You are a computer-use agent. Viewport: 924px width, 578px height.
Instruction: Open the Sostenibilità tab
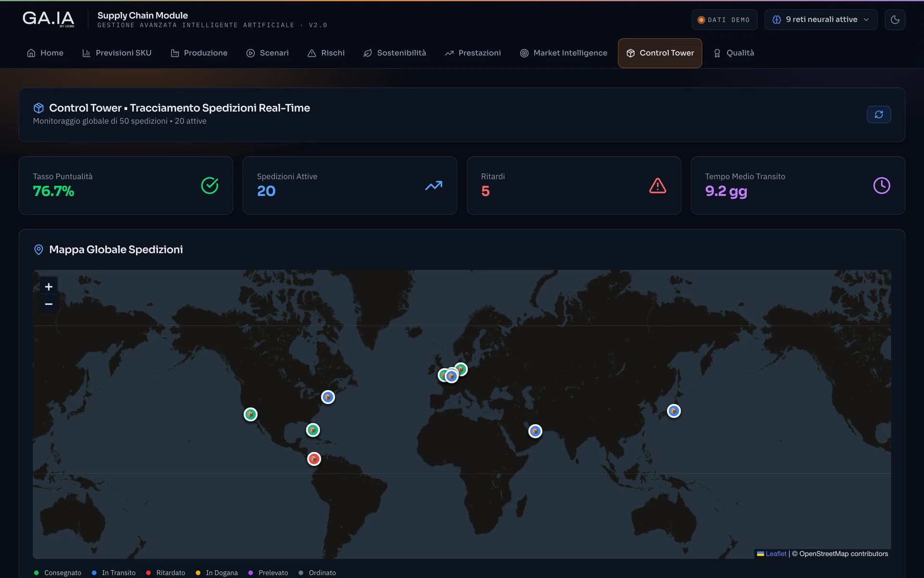395,53
